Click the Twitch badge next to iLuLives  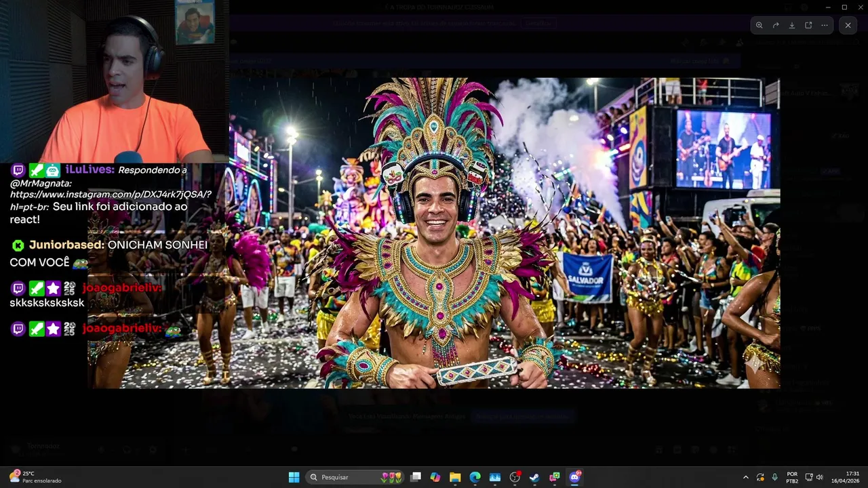tap(18, 170)
